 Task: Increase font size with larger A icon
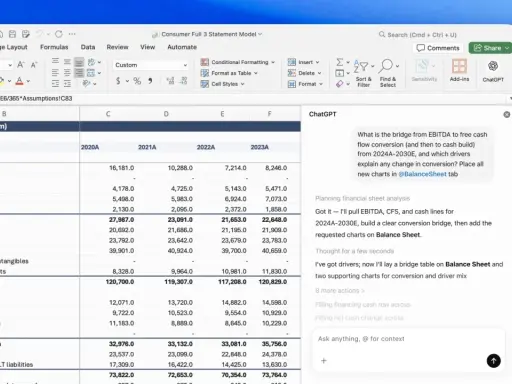pyautogui.click(x=21, y=65)
